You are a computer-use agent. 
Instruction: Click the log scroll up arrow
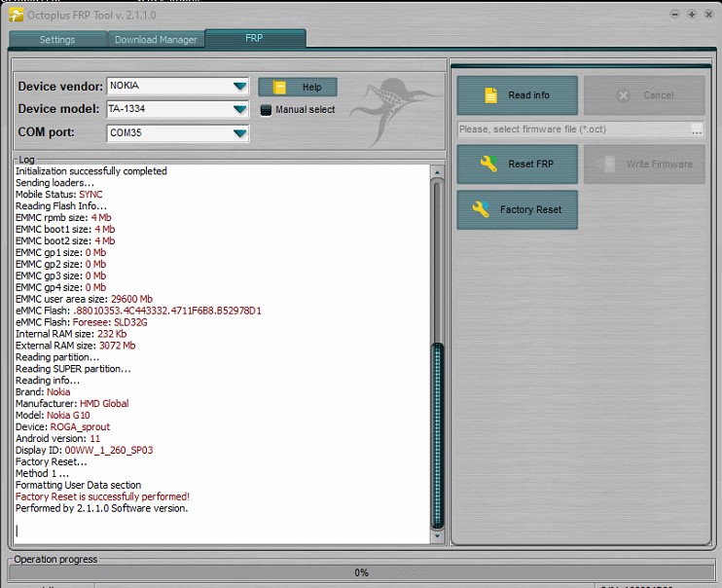pyautogui.click(x=437, y=172)
